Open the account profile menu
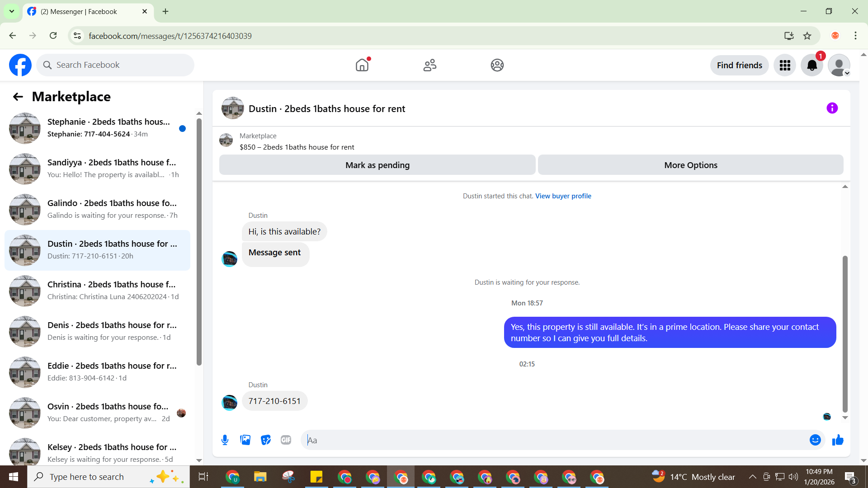Image resolution: width=868 pixels, height=488 pixels. 839,66
